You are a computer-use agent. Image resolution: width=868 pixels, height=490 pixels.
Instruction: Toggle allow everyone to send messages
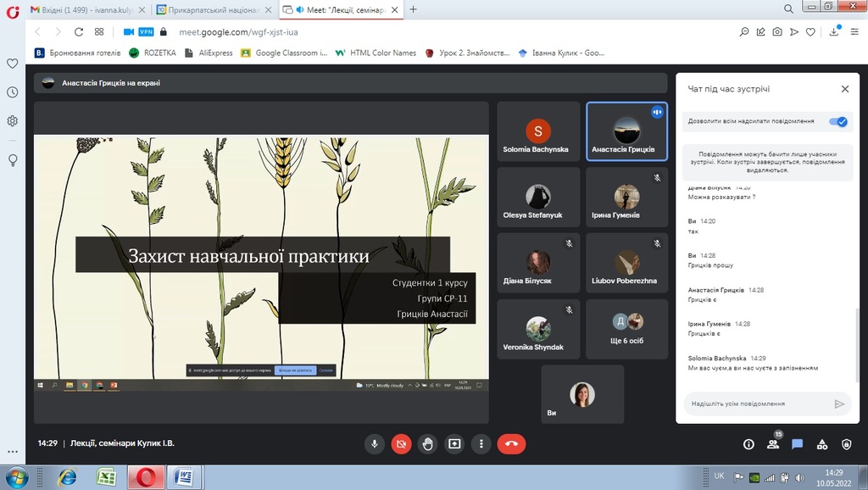[837, 121]
